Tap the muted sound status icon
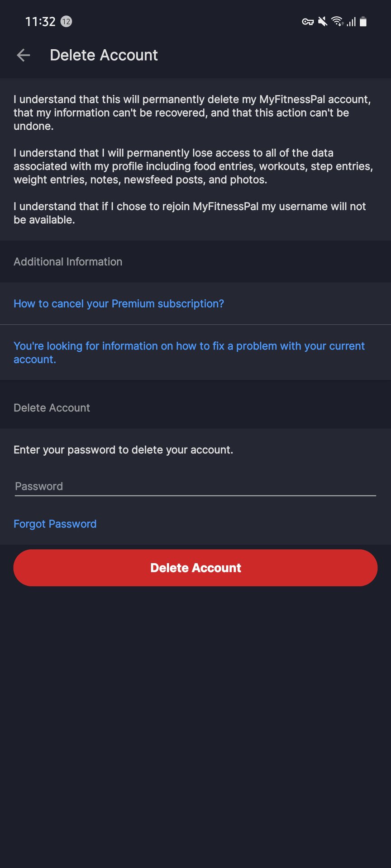391x868 pixels. [323, 21]
